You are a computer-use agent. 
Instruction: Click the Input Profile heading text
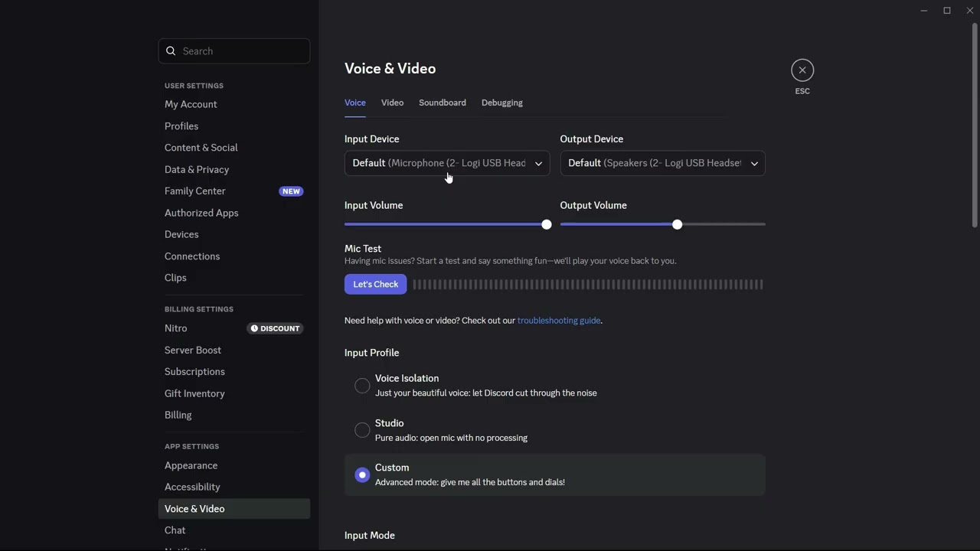[x=371, y=353]
